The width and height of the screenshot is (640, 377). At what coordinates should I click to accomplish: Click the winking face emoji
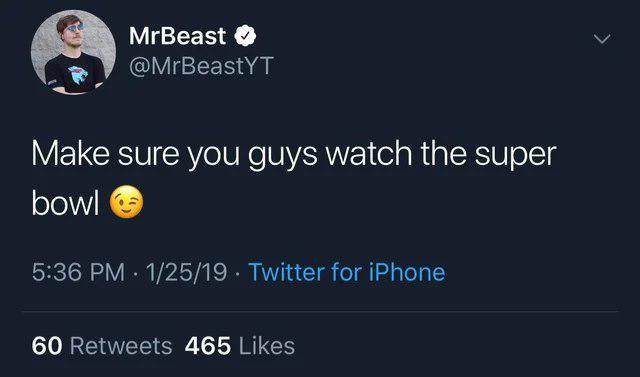tap(127, 202)
